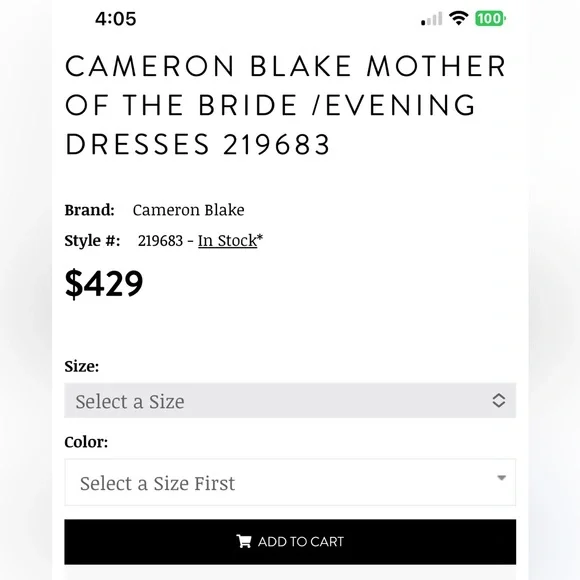Tap the battery indicator showing 100

pos(490,18)
